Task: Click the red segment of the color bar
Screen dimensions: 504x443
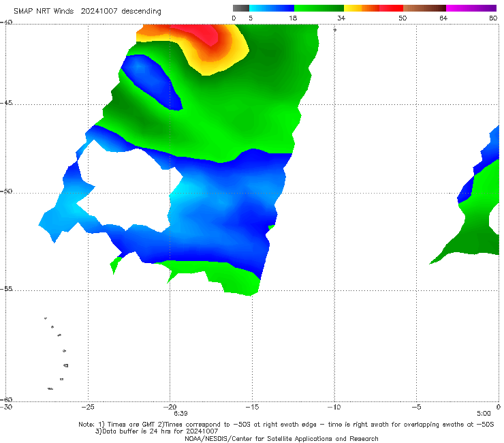Action: (391, 8)
